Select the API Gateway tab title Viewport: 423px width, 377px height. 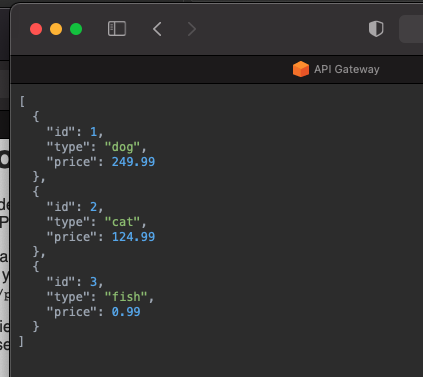coord(347,69)
